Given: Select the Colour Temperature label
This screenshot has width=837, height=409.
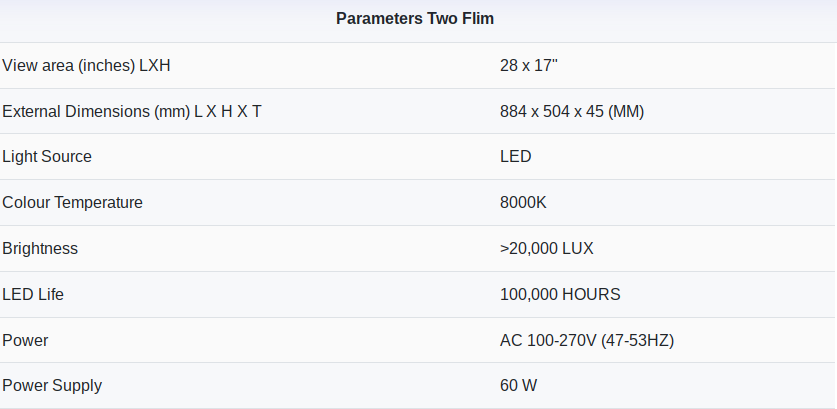Looking at the screenshot, I should click(x=73, y=203).
